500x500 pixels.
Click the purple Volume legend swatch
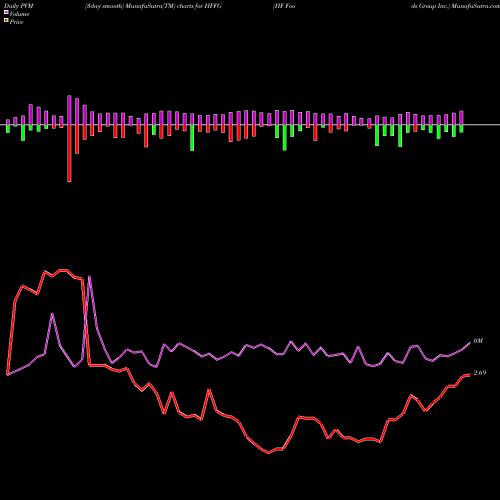click(6, 13)
